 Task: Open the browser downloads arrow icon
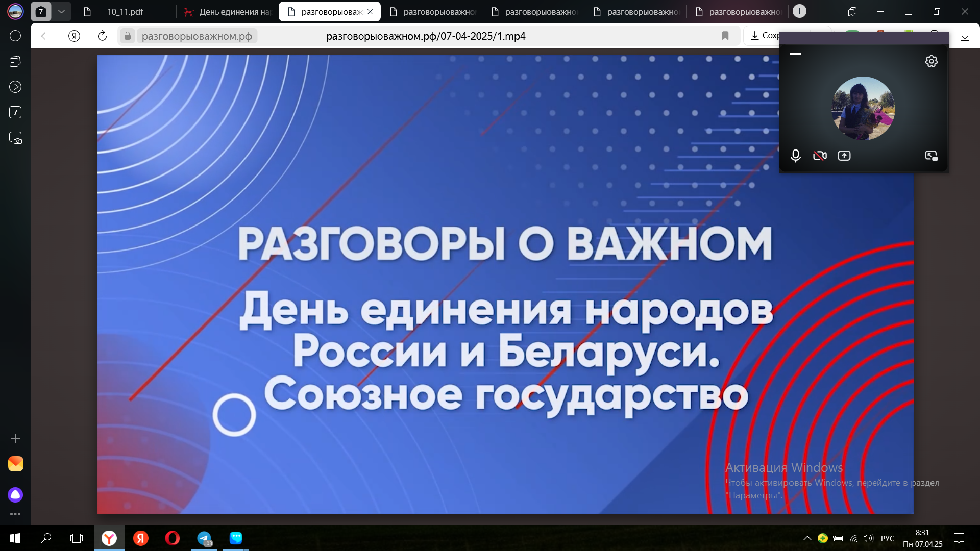tap(965, 36)
